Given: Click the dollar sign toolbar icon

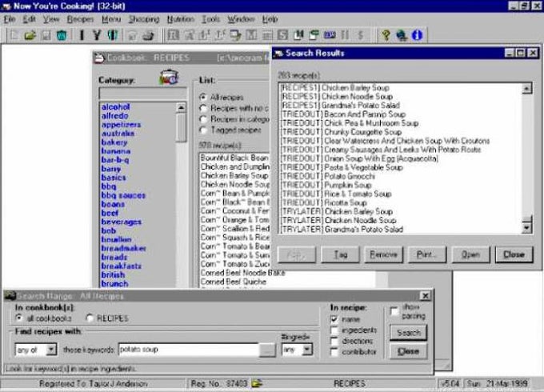Looking at the screenshot, I should point(361,35).
